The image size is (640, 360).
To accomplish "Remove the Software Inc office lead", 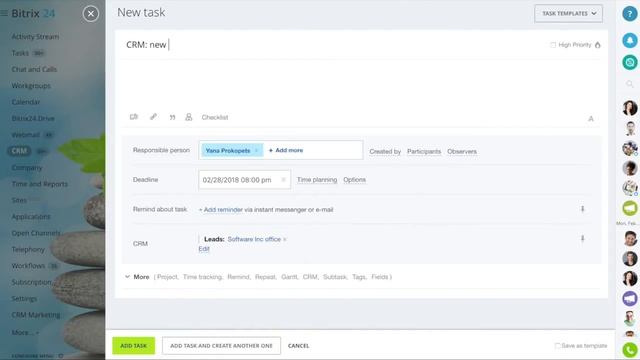I will [285, 240].
